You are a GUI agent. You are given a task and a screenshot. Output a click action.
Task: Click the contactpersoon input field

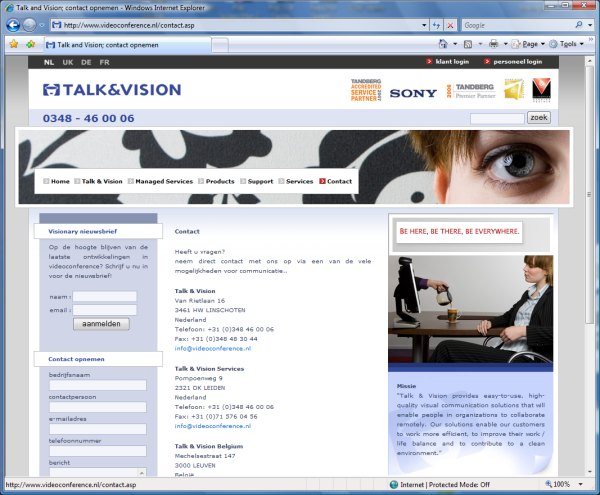point(98,407)
